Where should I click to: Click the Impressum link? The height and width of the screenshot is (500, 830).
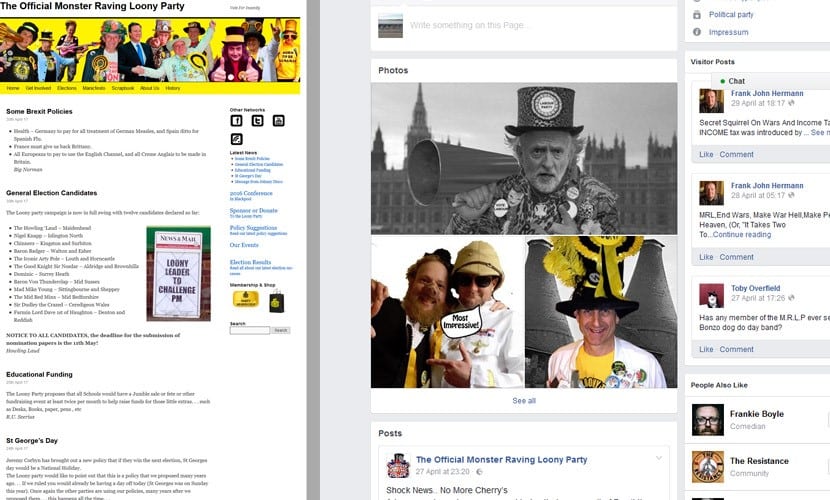(729, 32)
